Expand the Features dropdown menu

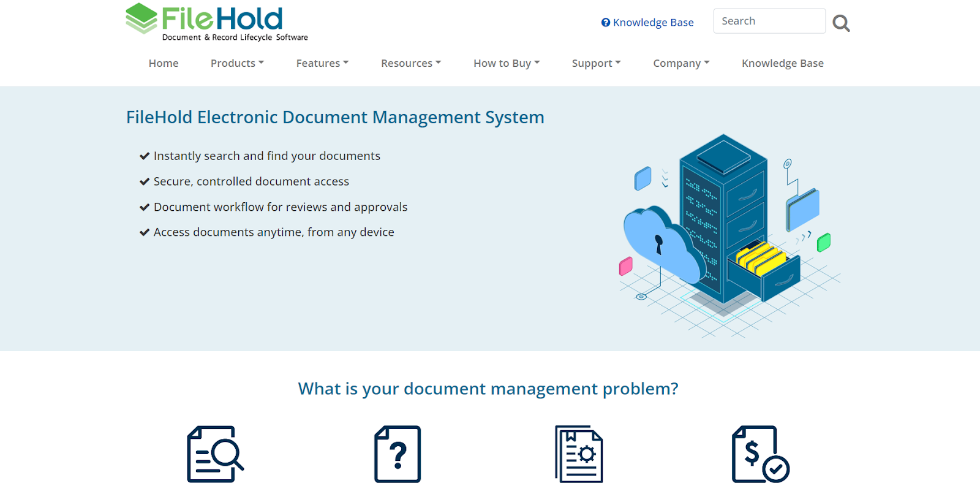[322, 63]
